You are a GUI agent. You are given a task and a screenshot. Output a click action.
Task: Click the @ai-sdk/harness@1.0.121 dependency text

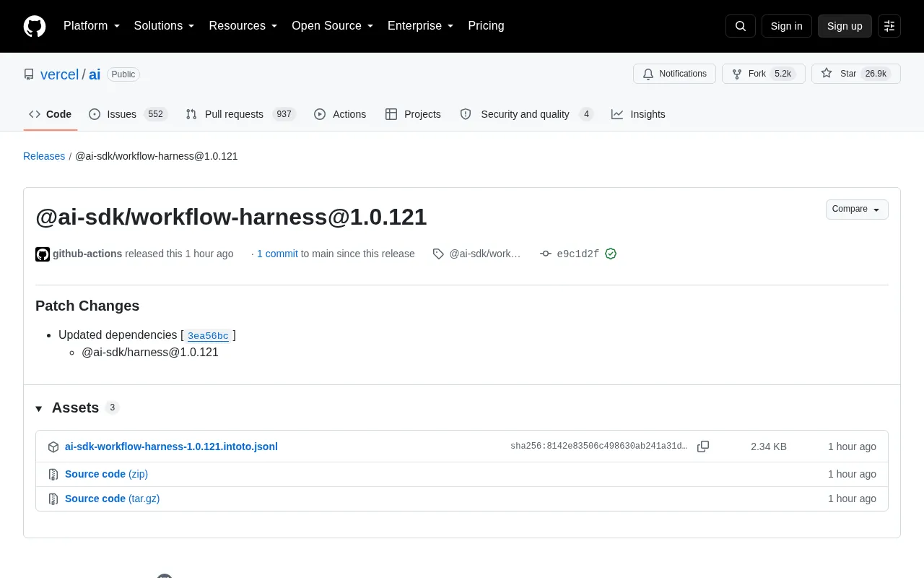(x=150, y=353)
